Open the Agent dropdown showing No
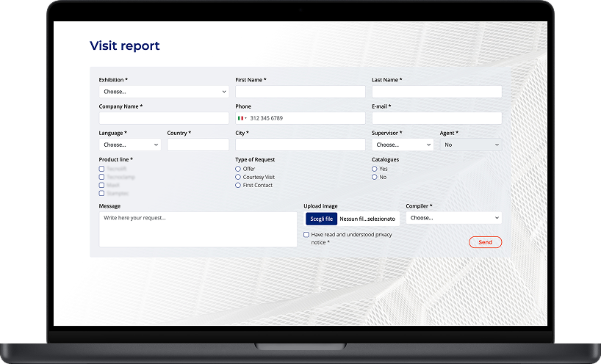This screenshot has width=601, height=364. click(x=471, y=145)
